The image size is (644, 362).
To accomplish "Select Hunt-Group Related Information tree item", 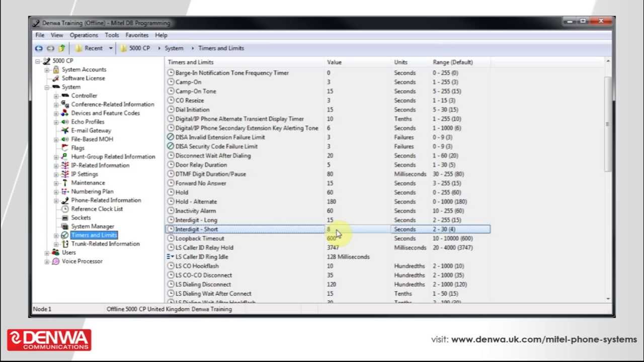I will [113, 157].
